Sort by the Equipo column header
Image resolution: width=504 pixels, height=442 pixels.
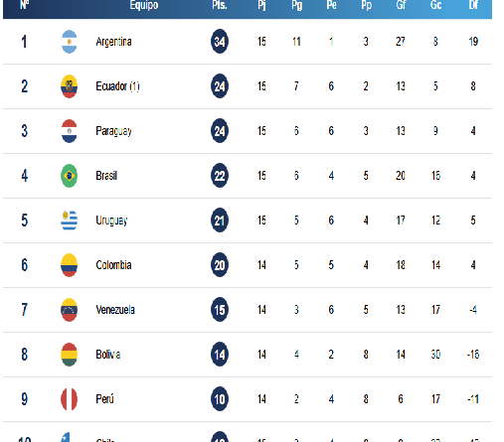pyautogui.click(x=144, y=6)
